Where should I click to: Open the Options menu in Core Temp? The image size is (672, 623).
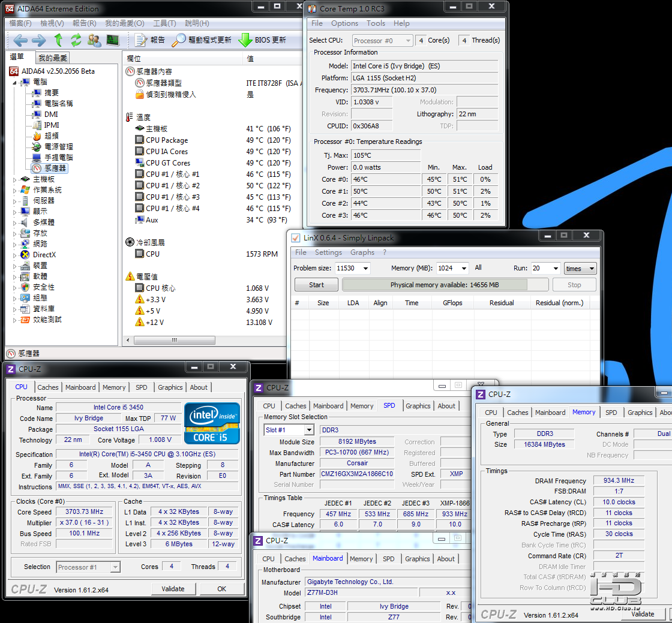click(x=344, y=23)
